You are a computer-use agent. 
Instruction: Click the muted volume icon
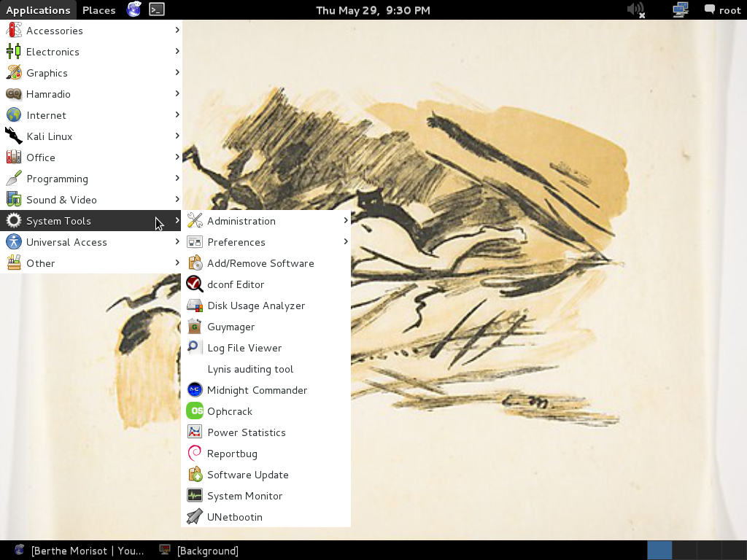tap(636, 9)
